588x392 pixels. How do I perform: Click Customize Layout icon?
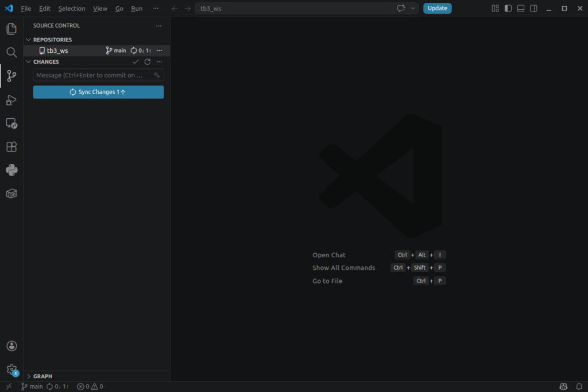coord(496,8)
